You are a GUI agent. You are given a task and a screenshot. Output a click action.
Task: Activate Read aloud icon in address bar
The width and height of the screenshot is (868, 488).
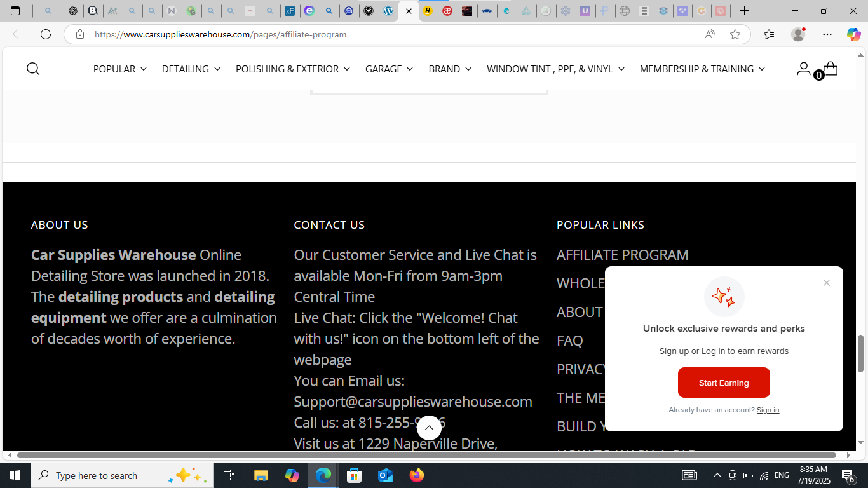(x=710, y=34)
